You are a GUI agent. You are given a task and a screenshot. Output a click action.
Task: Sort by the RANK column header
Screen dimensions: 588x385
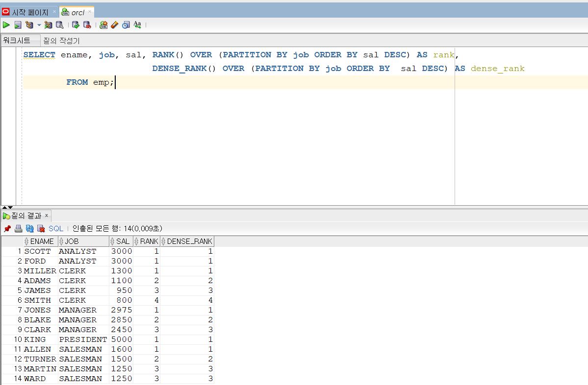146,241
